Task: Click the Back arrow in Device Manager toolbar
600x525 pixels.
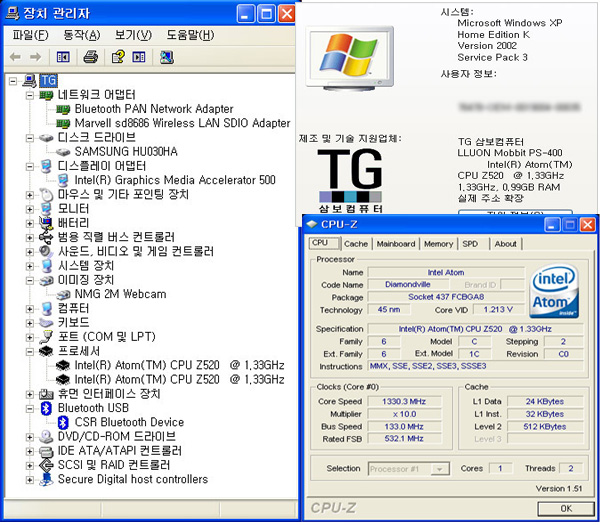Action: 15,57
